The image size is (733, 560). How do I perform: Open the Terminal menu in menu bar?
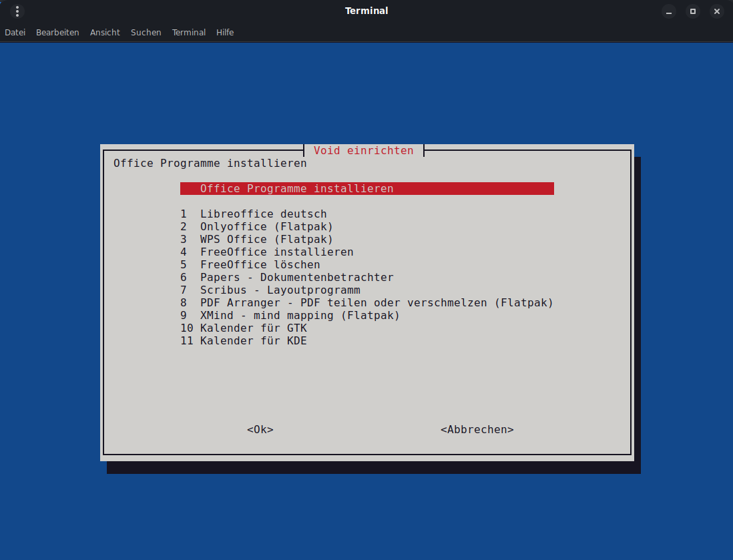pos(189,32)
